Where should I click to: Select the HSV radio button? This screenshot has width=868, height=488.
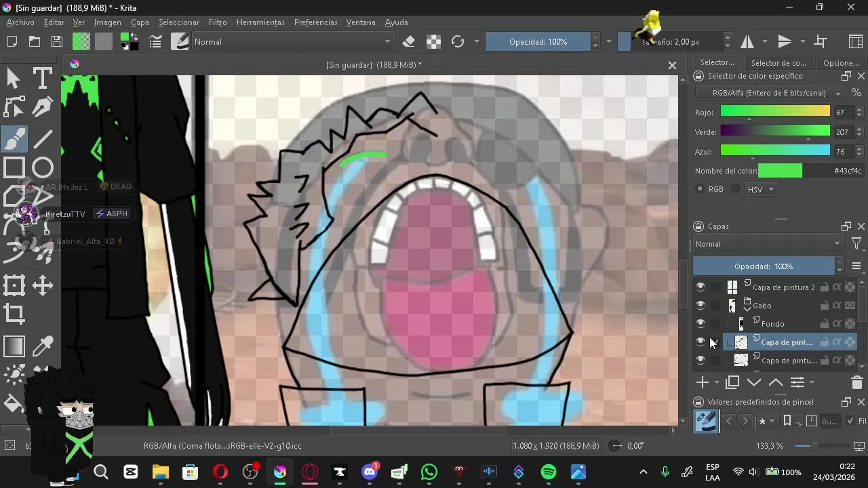pyautogui.click(x=736, y=189)
